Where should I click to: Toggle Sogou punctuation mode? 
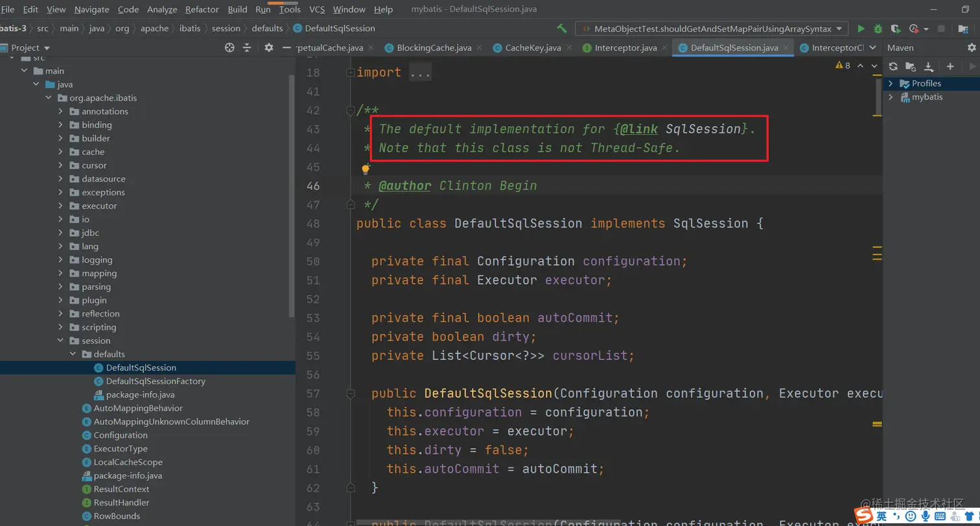pos(897,516)
